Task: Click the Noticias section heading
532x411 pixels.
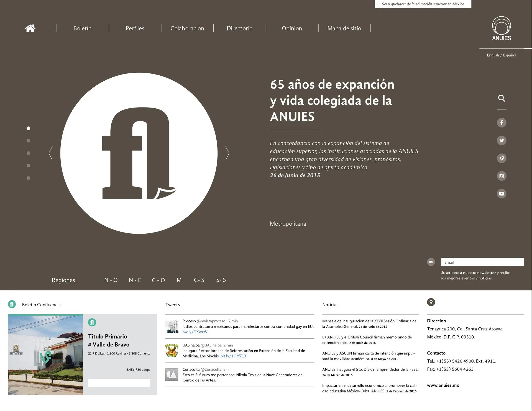Action: [330, 305]
